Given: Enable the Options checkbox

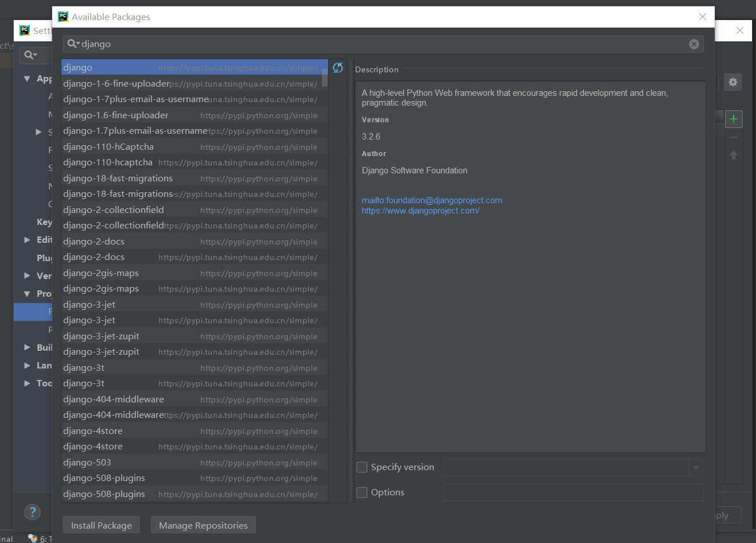Looking at the screenshot, I should click(x=362, y=492).
